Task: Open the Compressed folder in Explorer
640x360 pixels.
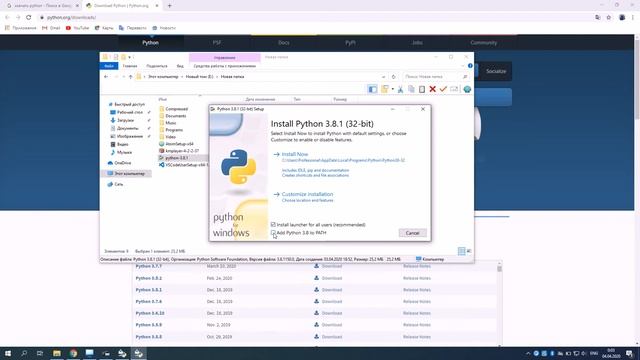Action: pos(176,109)
